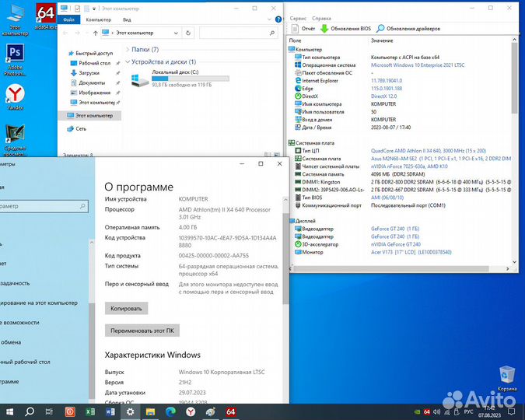The height and width of the screenshot is (420, 525).
Task: Click РУС language indicator in tray
Action: (x=468, y=411)
